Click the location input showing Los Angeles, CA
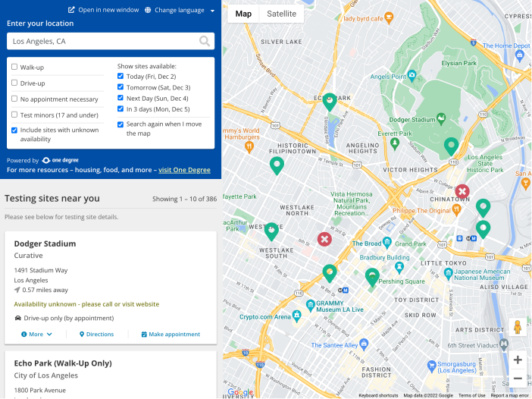 111,41
